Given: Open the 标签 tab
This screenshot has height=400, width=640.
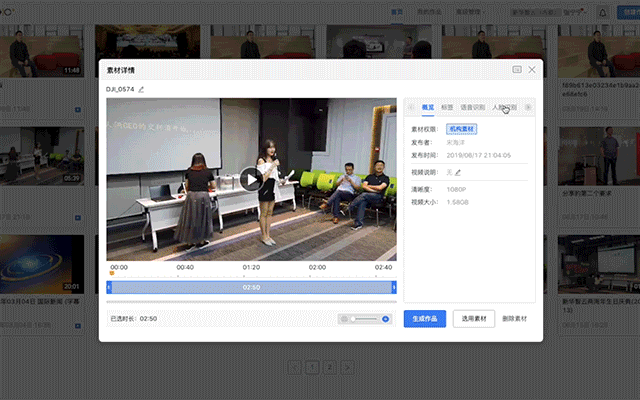Looking at the screenshot, I should [447, 107].
